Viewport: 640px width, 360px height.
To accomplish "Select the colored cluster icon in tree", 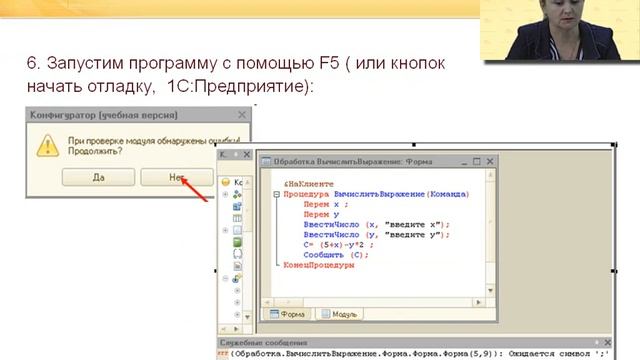I will coord(237,194).
